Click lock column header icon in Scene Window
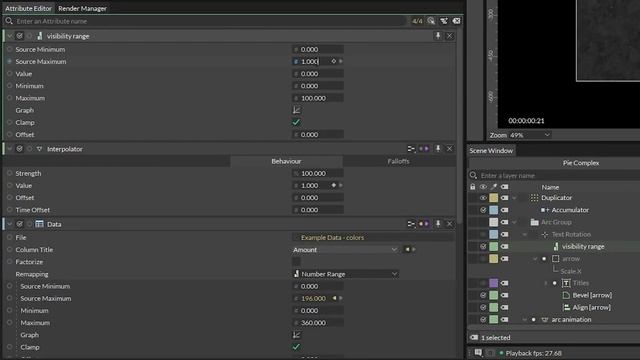The height and width of the screenshot is (360, 640). (x=473, y=187)
